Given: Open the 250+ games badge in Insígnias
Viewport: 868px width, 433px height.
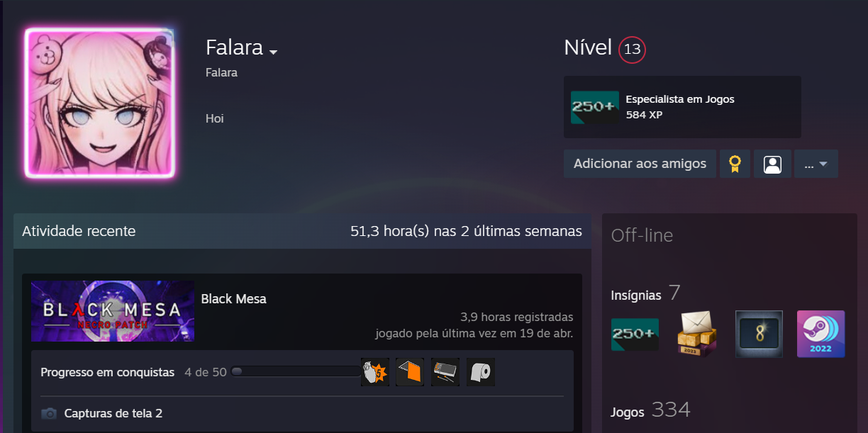Looking at the screenshot, I should click(x=635, y=334).
